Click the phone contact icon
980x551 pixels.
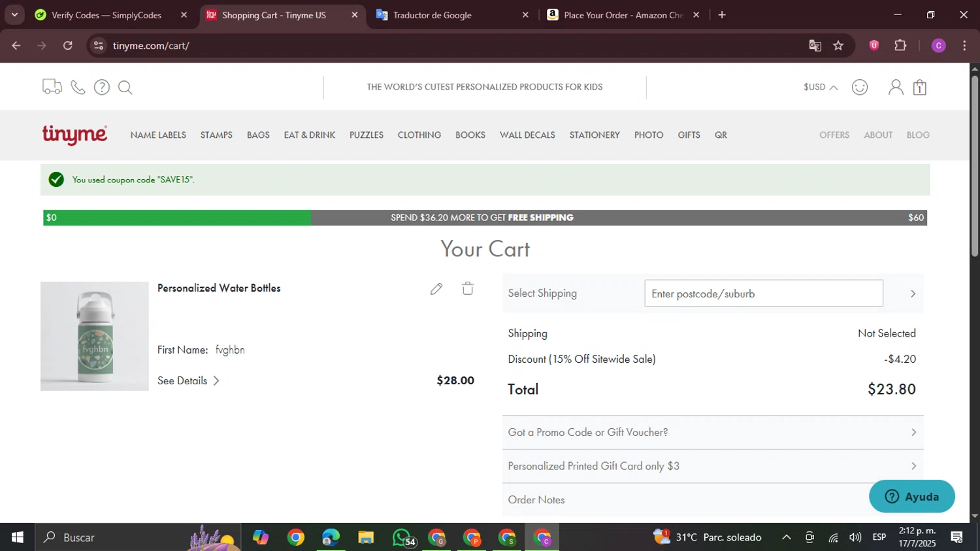pos(78,87)
